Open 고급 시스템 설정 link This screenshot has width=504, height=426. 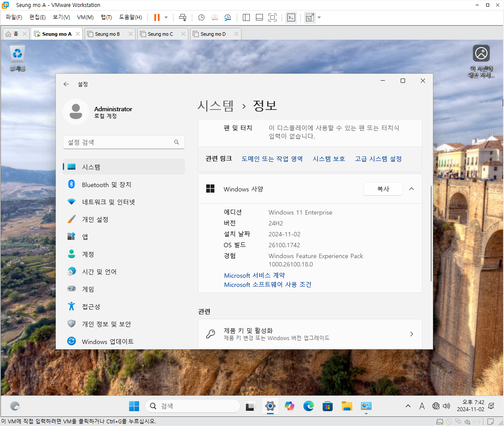point(378,159)
